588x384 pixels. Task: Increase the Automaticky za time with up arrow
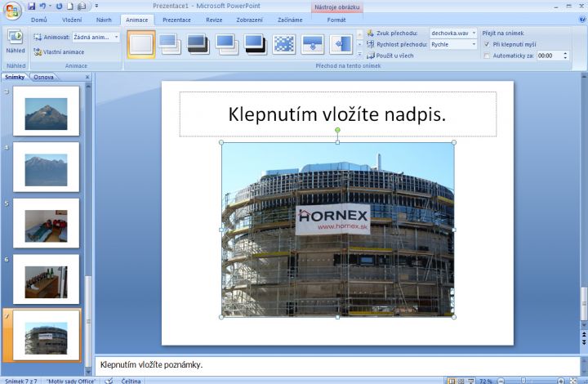[x=565, y=53]
